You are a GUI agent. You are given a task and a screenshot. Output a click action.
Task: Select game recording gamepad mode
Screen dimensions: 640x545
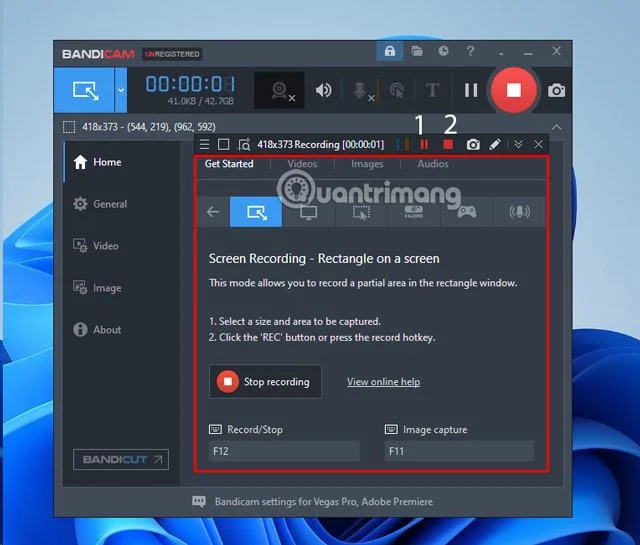(x=467, y=212)
